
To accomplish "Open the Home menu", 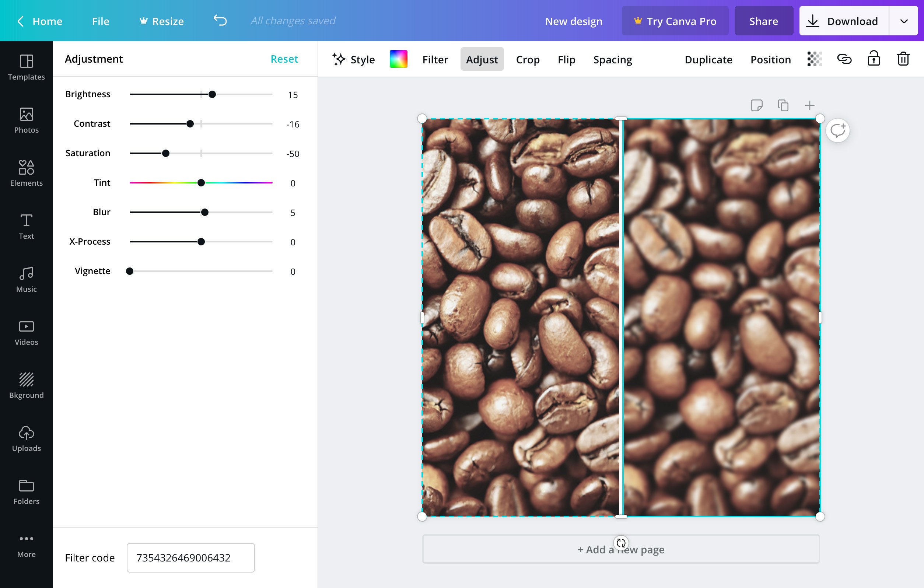I will click(47, 20).
